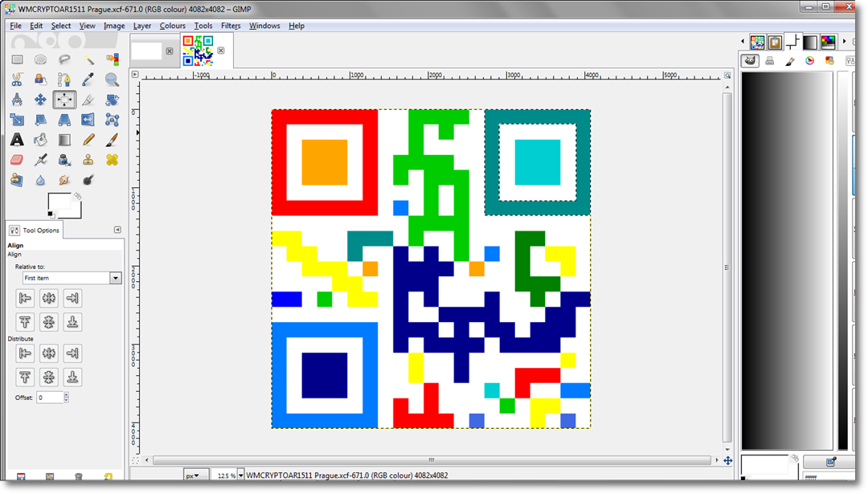Select the Ink tool
The image size is (868, 494).
click(x=64, y=160)
